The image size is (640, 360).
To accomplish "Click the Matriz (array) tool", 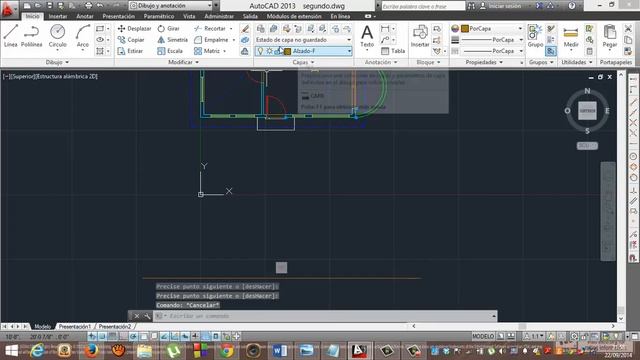I will point(207,51).
